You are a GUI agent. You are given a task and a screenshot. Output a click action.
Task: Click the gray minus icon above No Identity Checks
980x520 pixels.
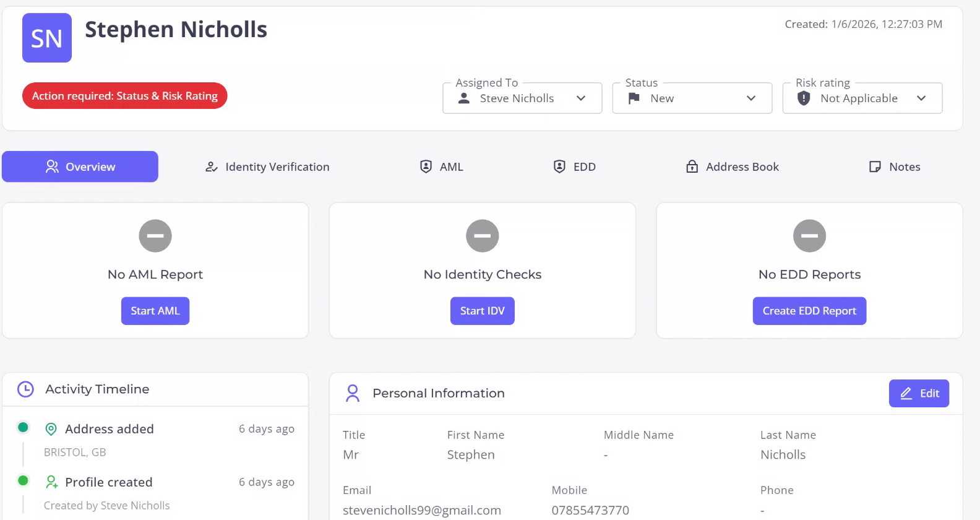[483, 236]
